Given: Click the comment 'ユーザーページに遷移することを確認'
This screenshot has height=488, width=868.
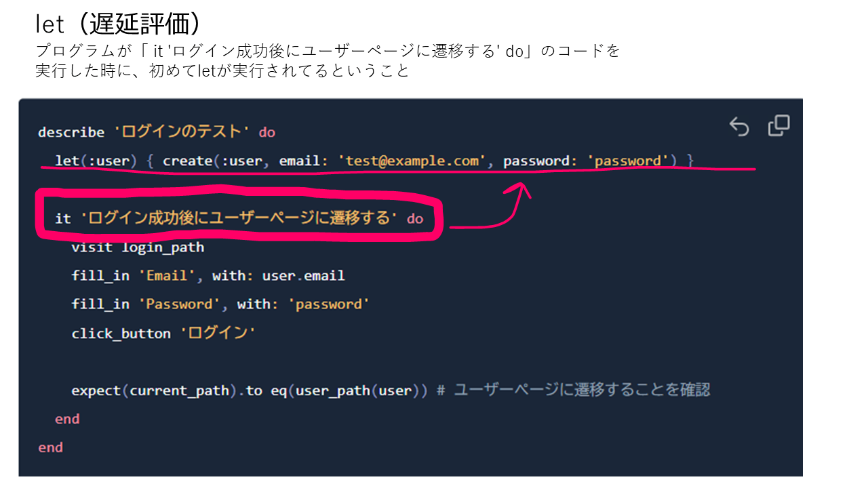Looking at the screenshot, I should tap(582, 390).
